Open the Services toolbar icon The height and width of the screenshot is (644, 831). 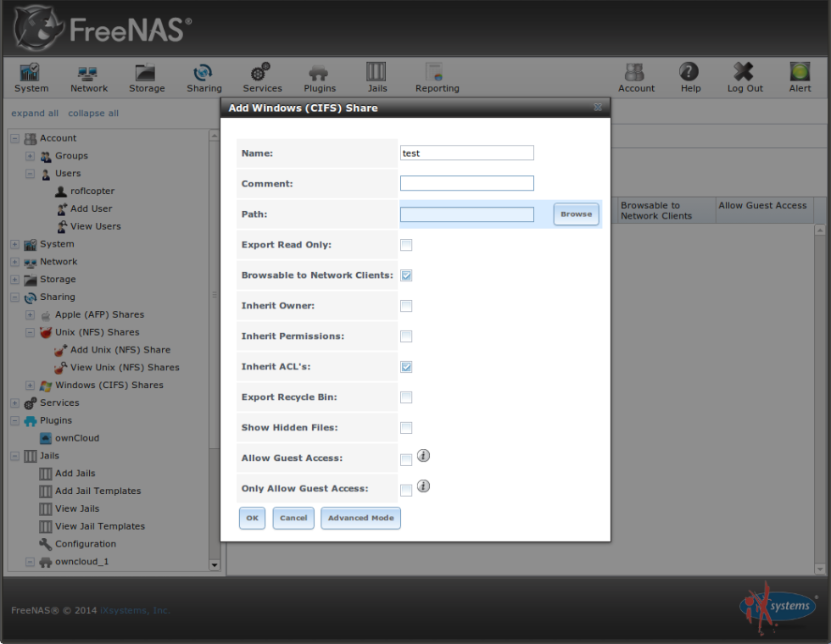click(x=262, y=76)
